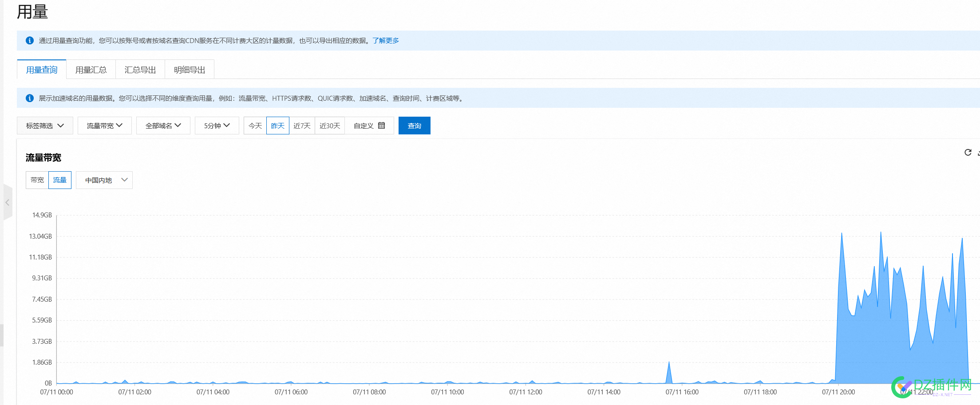Open the 明细导出 tab
980x405 pixels.
click(190, 70)
